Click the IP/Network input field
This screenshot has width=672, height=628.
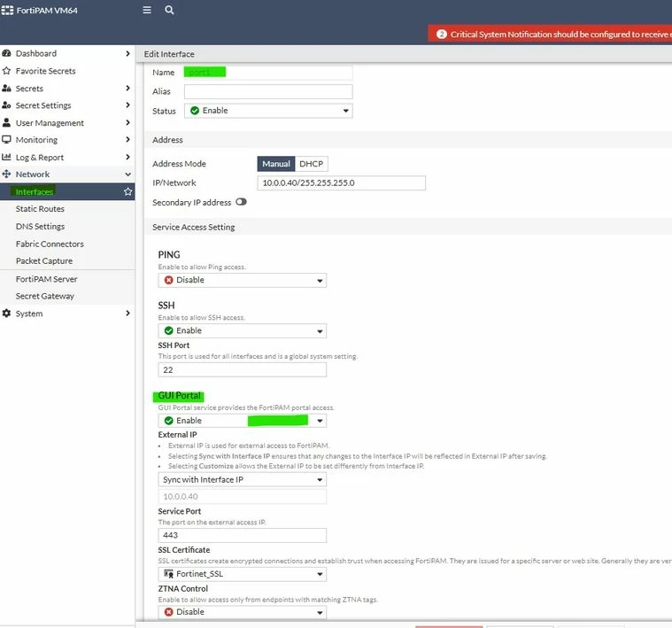[341, 183]
